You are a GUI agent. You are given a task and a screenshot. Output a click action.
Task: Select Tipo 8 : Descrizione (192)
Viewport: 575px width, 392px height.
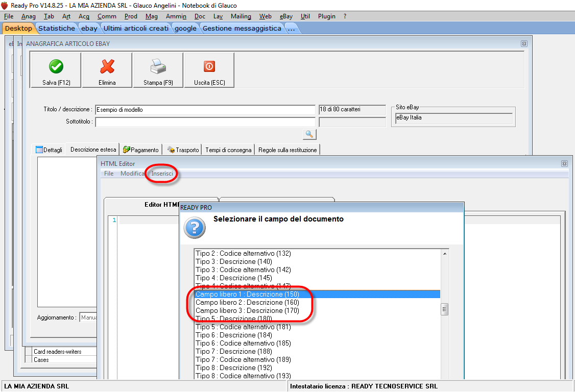pyautogui.click(x=318, y=367)
